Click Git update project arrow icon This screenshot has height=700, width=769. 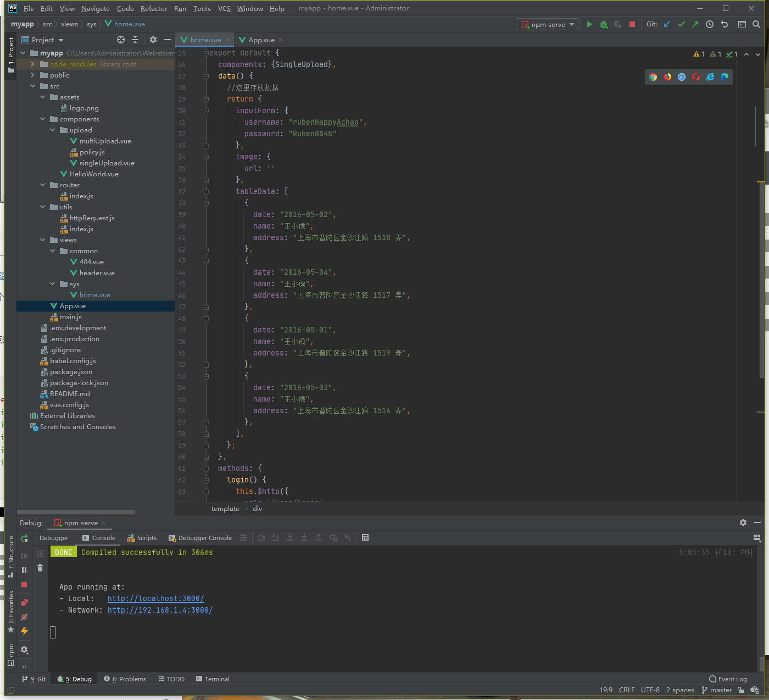[x=667, y=24]
